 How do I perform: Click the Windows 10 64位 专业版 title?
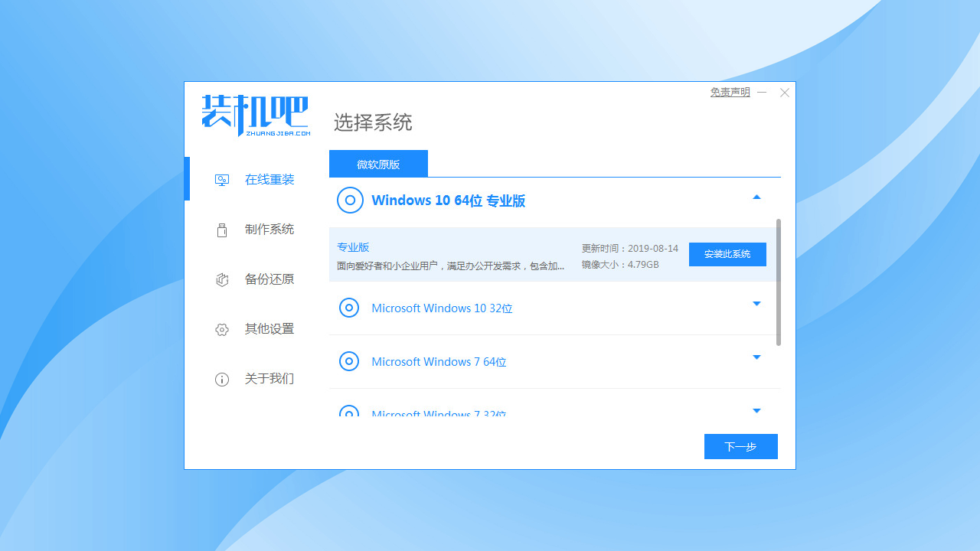(x=449, y=201)
